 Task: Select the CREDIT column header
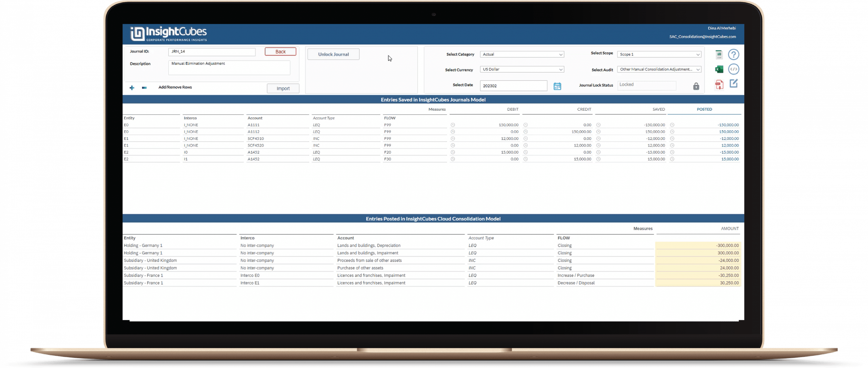point(584,109)
